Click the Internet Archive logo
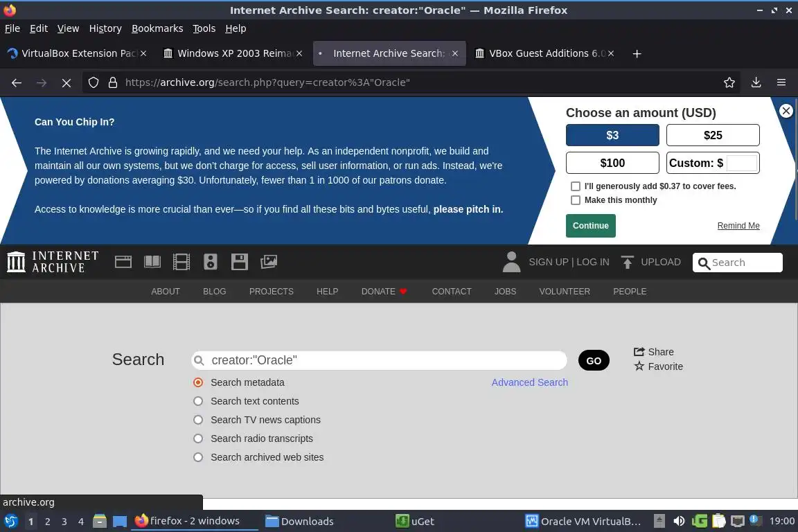 (53, 262)
